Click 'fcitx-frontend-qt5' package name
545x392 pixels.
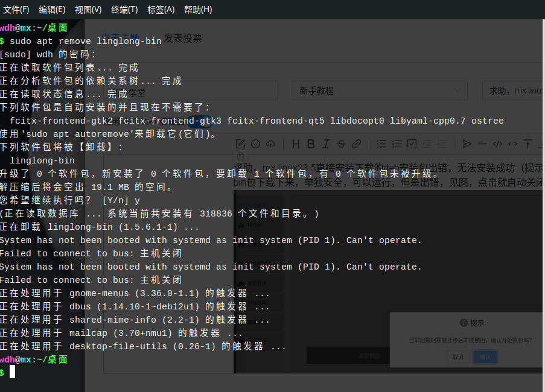click(x=276, y=121)
